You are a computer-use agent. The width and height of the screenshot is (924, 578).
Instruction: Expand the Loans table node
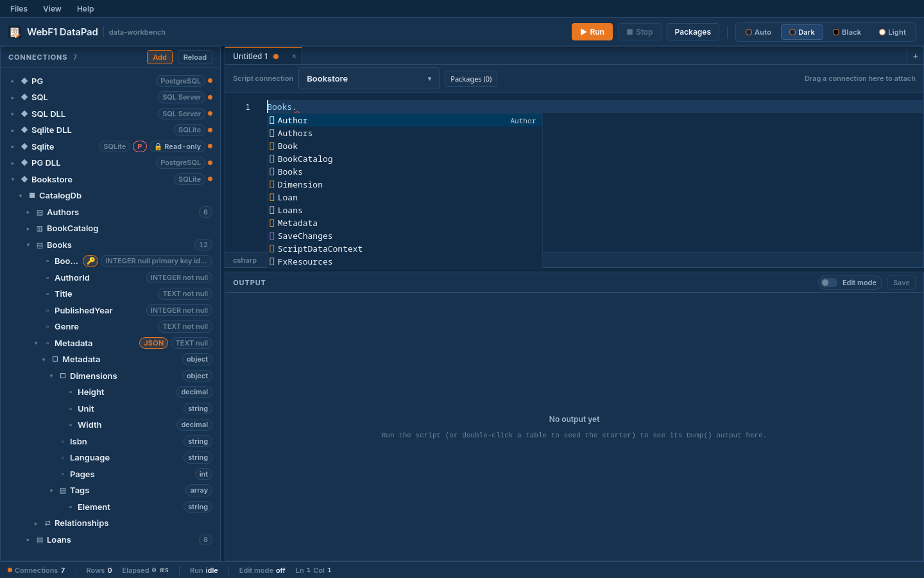pyautogui.click(x=28, y=540)
